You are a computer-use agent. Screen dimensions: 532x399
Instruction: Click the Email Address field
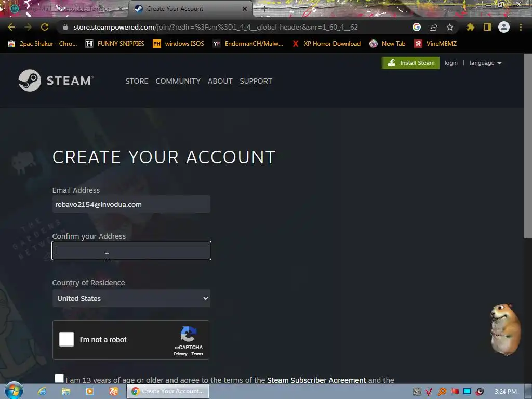coord(131,204)
